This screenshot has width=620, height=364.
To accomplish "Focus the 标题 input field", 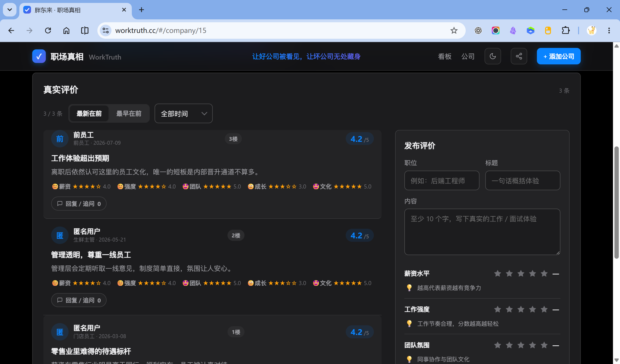I will [523, 181].
